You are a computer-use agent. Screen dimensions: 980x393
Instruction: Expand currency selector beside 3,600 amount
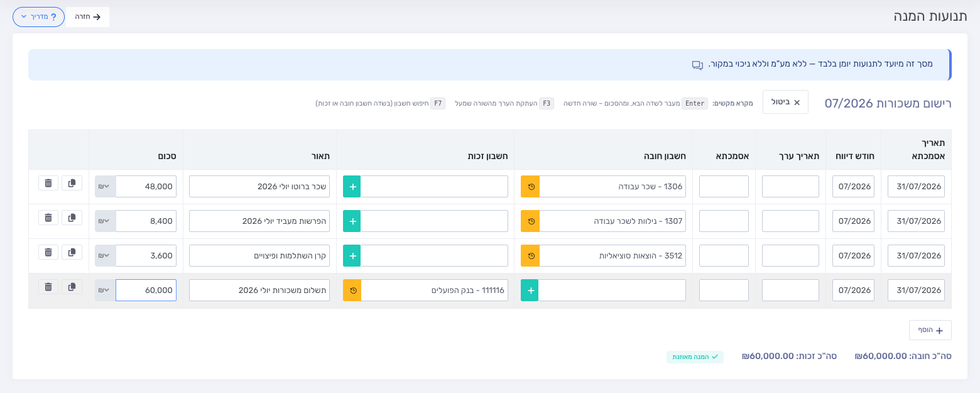coord(105,256)
